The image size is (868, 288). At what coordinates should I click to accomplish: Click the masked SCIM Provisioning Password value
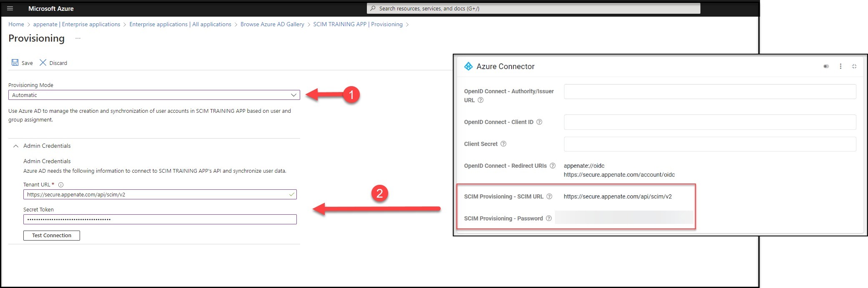point(624,218)
